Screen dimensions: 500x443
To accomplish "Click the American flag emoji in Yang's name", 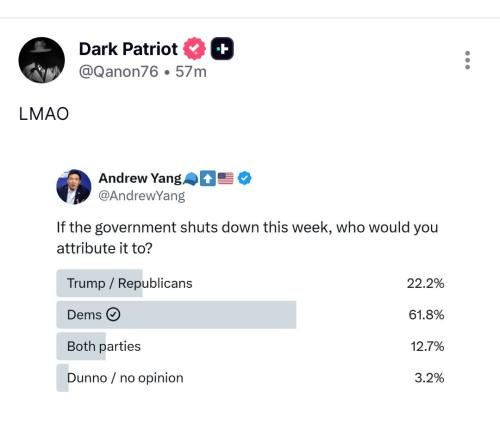I will [x=226, y=179].
